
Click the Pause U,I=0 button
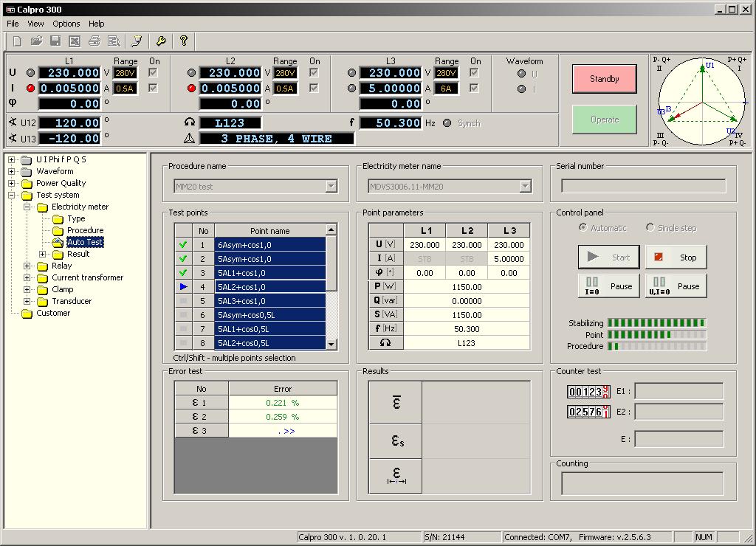coord(676,286)
